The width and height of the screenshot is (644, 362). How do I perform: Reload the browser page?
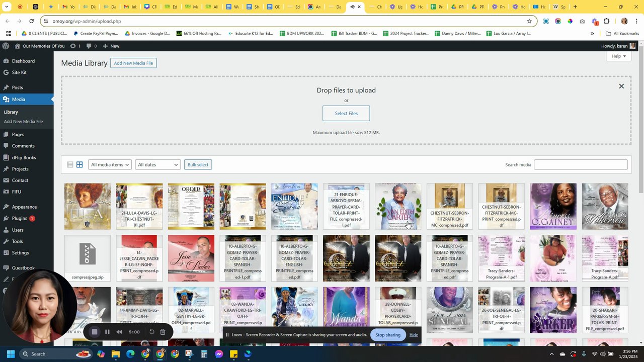coord(32,21)
